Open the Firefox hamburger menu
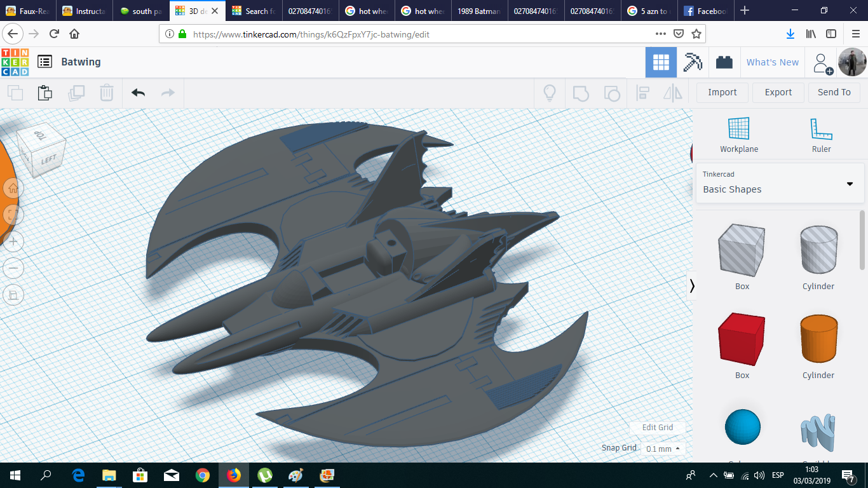Viewport: 868px width, 488px height. coord(855,34)
